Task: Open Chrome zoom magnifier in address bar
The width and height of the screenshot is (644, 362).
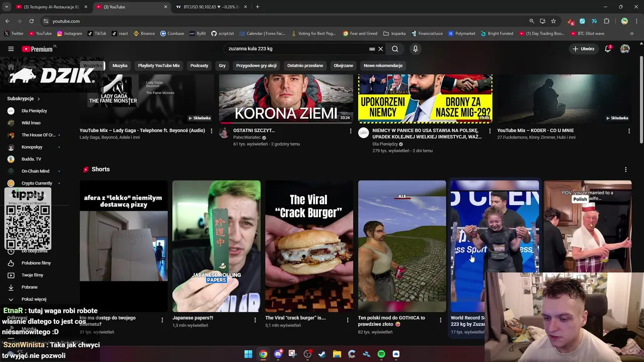Action: 531,21
